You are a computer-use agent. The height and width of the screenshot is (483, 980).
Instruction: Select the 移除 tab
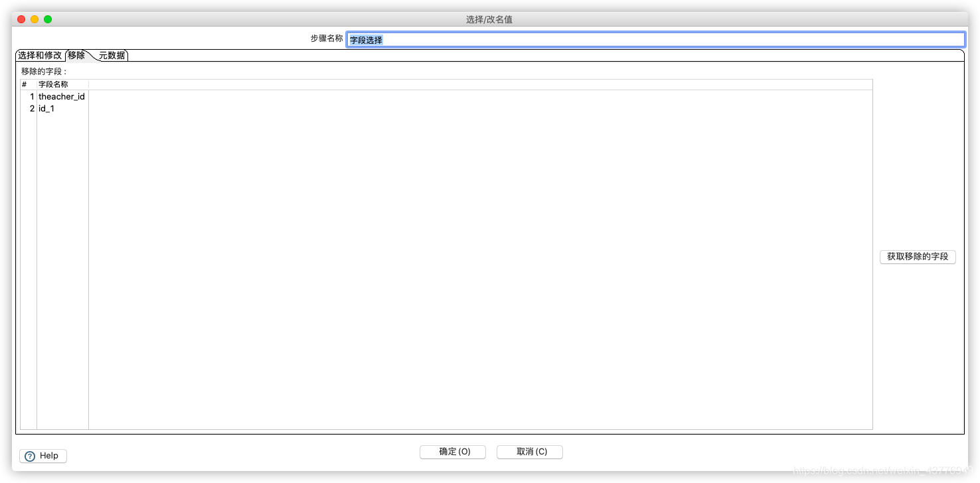click(76, 56)
